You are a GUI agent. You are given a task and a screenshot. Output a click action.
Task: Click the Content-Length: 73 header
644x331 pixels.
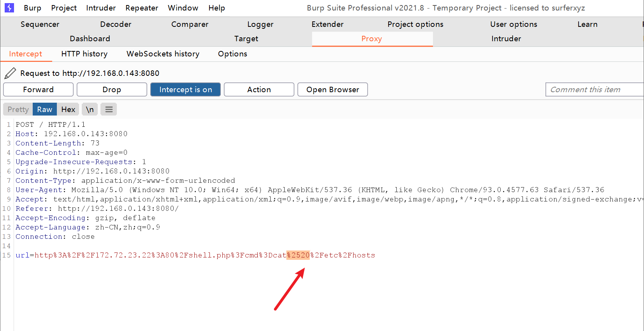pyautogui.click(x=57, y=143)
